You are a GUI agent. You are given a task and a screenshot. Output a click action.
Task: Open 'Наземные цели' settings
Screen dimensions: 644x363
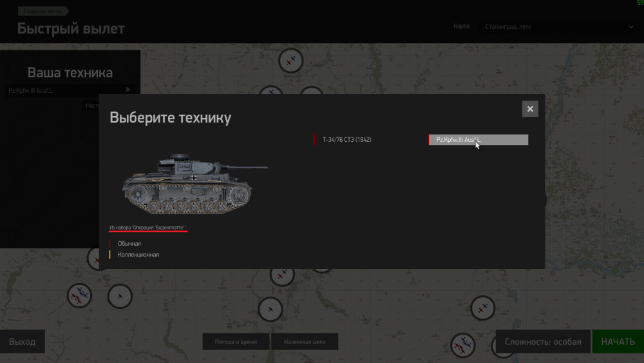pyautogui.click(x=305, y=342)
